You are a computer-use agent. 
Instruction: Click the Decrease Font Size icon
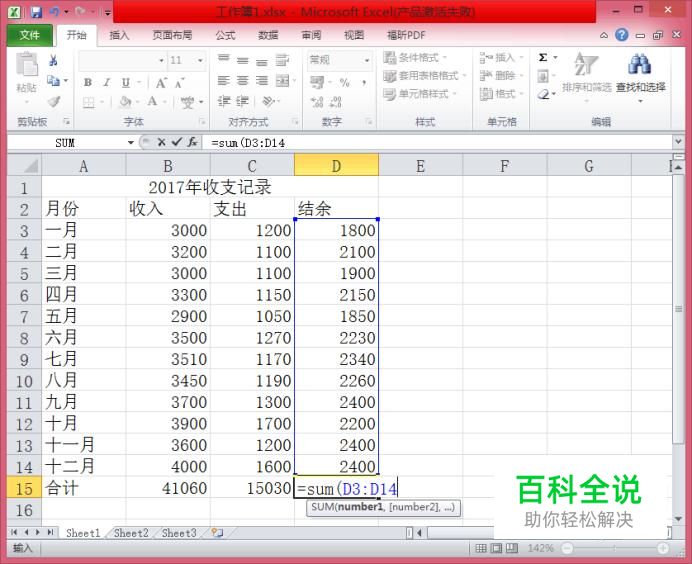(x=180, y=83)
